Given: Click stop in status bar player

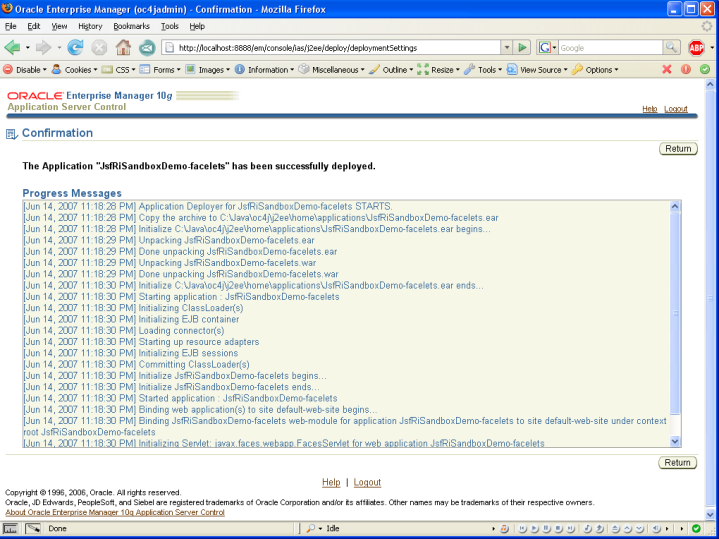Looking at the screenshot, I should coord(558,528).
